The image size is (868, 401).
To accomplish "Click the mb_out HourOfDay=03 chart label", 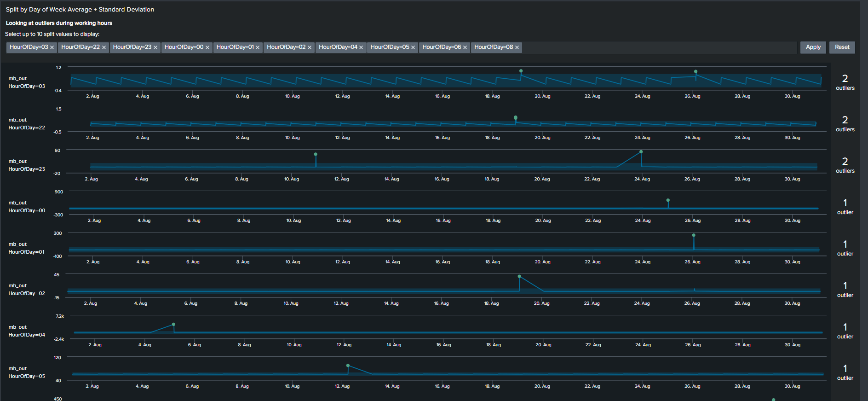I will click(27, 82).
